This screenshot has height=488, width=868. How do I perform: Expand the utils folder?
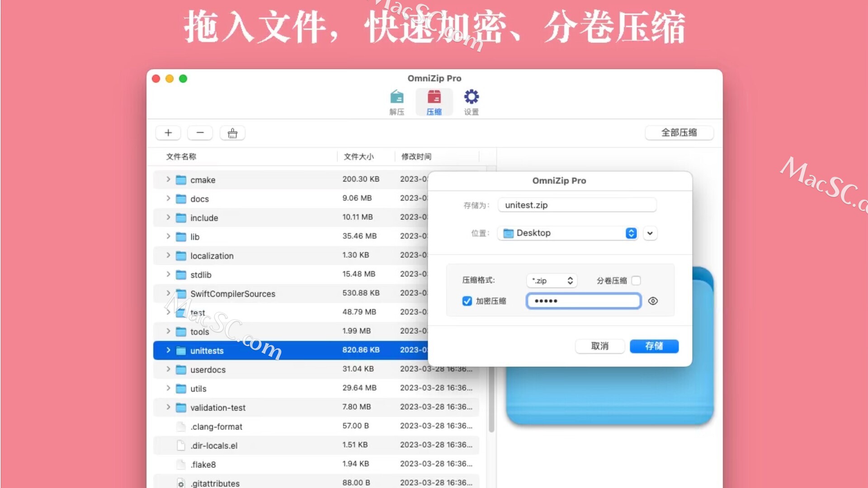click(168, 388)
